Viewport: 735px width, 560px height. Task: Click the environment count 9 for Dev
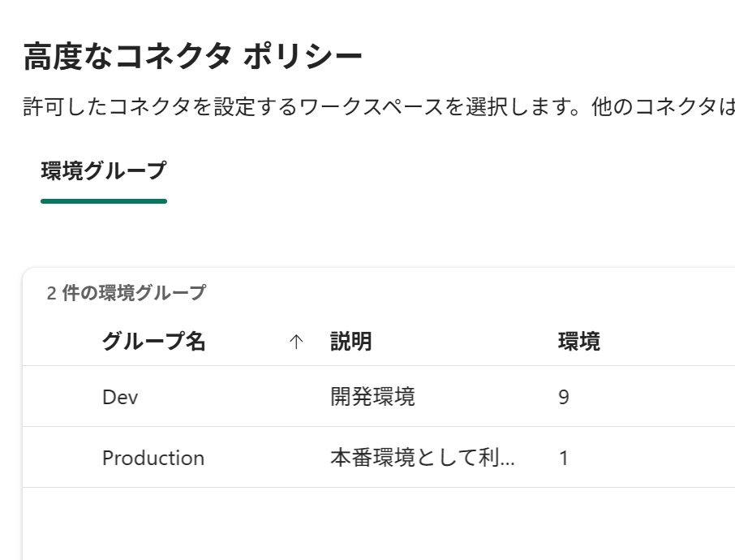(564, 397)
